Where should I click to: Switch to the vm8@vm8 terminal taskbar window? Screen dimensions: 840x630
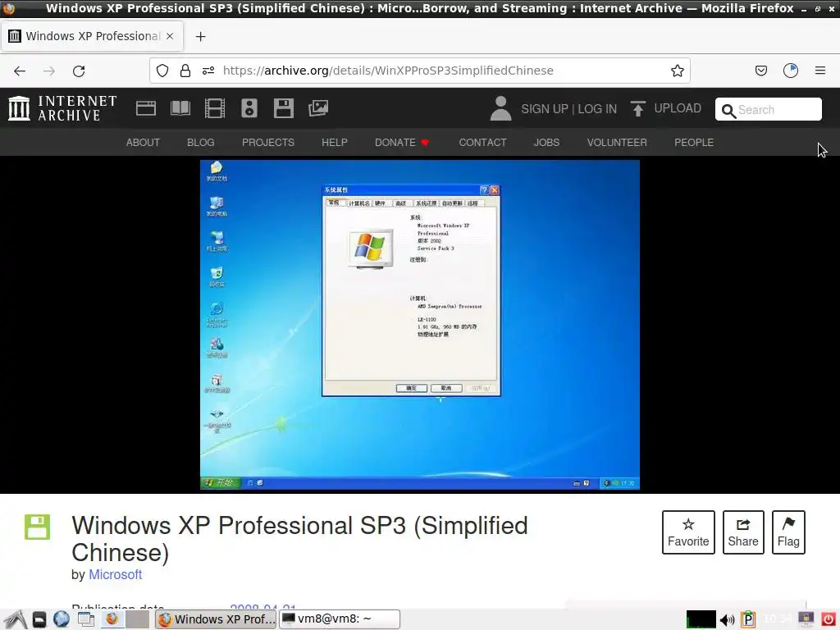coord(340,619)
